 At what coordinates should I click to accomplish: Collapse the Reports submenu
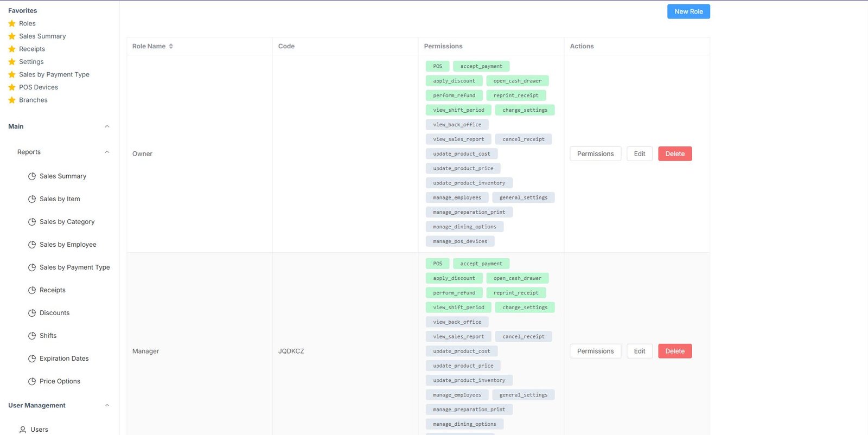[x=107, y=152]
